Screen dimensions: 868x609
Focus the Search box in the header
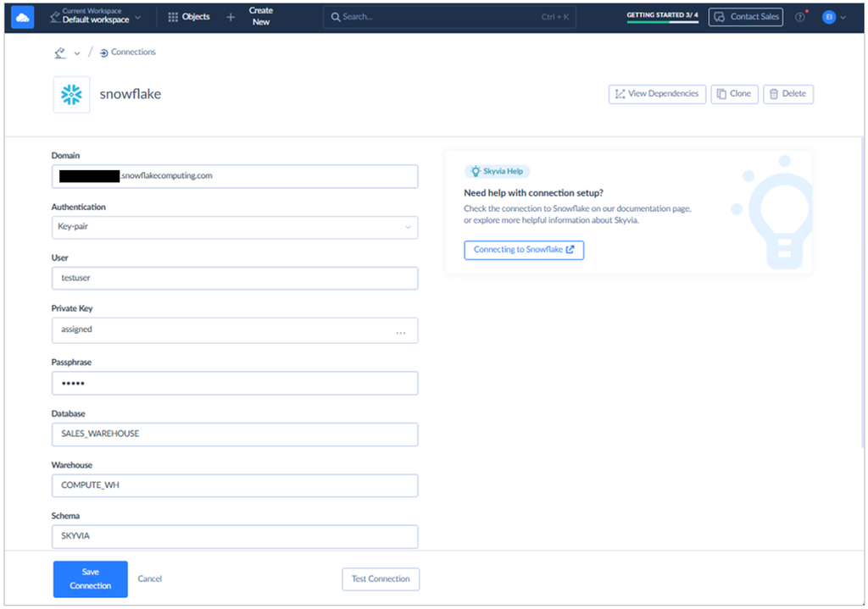point(449,17)
